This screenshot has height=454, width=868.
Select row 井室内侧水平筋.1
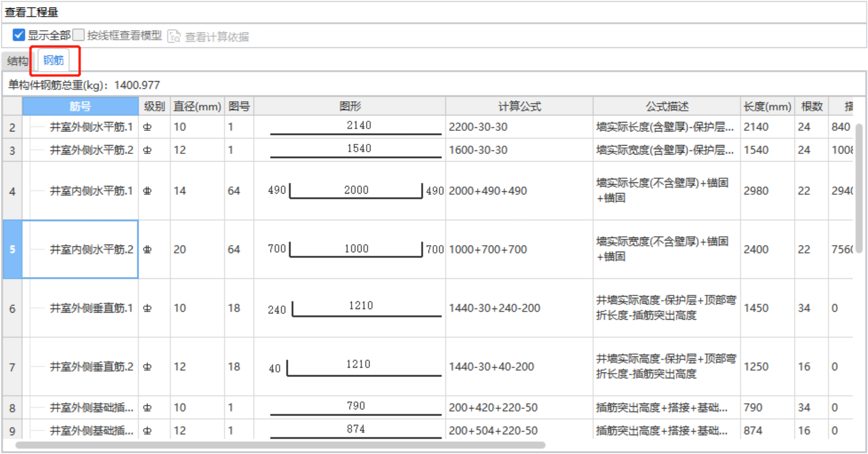(91, 191)
